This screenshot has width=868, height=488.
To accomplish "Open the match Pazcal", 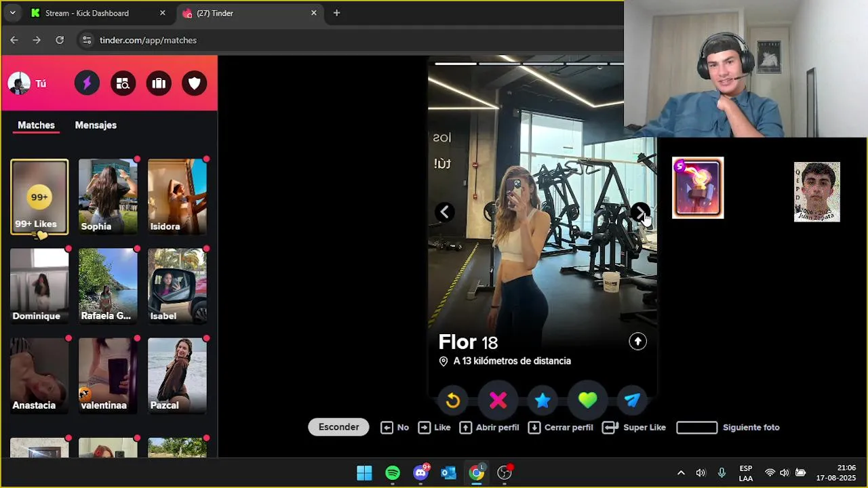I will (177, 375).
